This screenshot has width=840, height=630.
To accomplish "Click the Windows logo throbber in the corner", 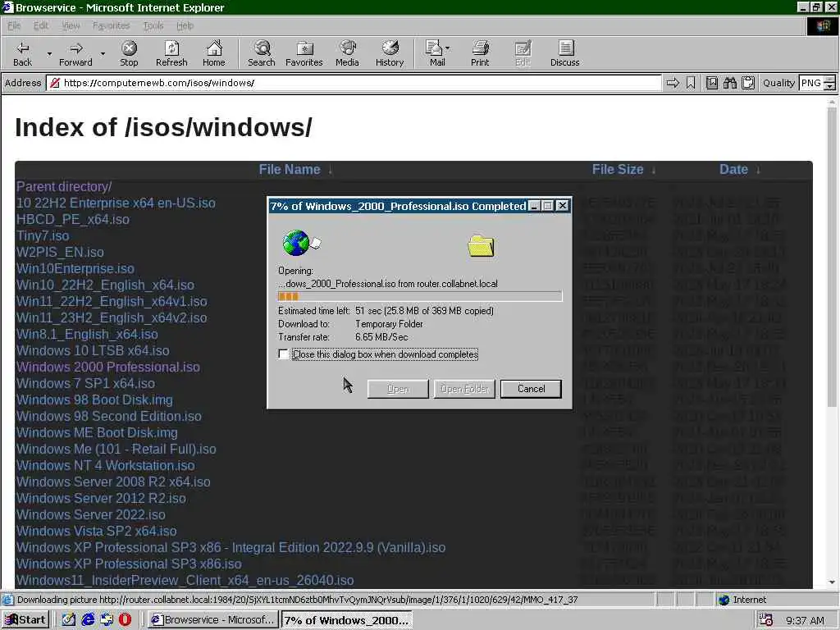I will [822, 25].
